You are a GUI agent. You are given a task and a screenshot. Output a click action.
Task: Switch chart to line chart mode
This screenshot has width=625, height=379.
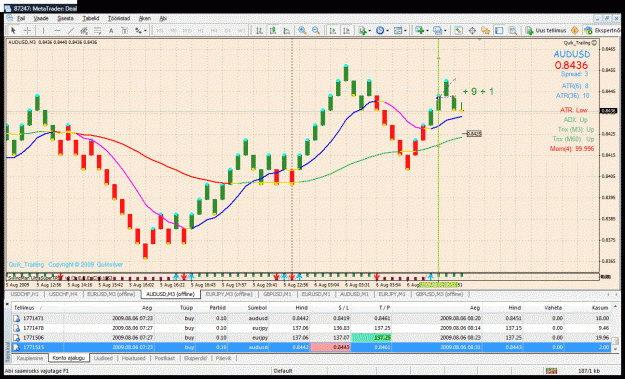[x=287, y=30]
